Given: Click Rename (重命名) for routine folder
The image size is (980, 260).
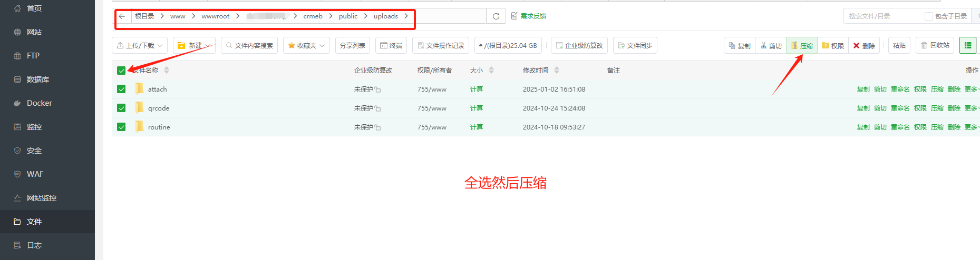Looking at the screenshot, I should click(900, 127).
